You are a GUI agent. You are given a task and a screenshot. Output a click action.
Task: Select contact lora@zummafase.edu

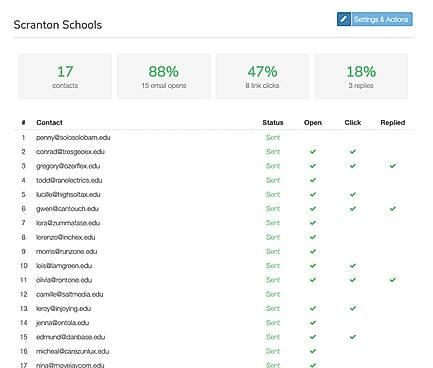(x=68, y=223)
